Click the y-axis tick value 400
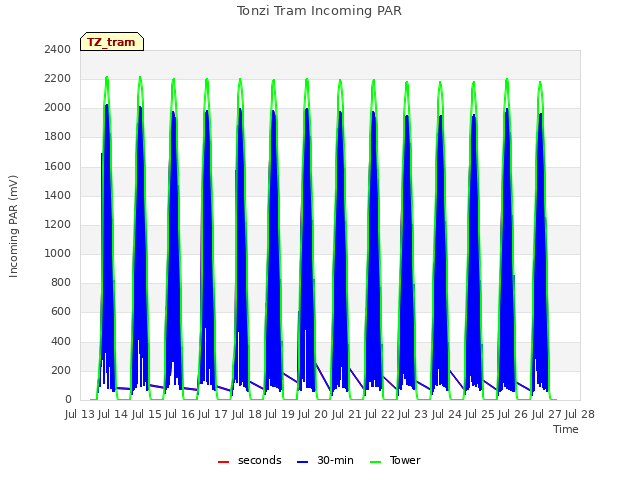The height and width of the screenshot is (480, 640). pyautogui.click(x=61, y=341)
